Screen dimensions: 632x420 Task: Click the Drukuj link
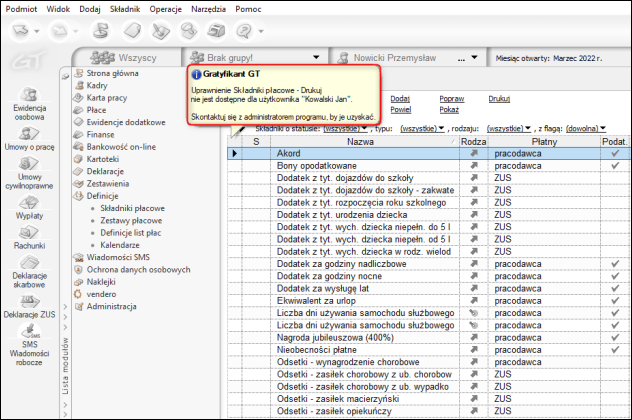pyautogui.click(x=499, y=100)
